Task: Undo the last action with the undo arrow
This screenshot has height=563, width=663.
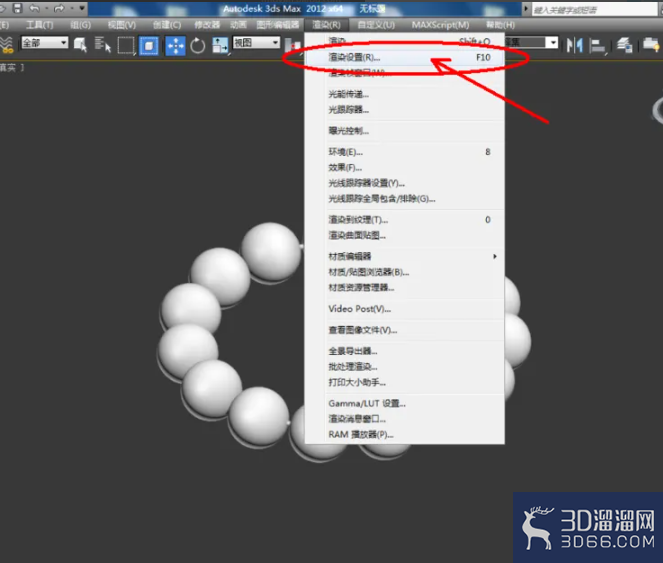Action: (34, 8)
